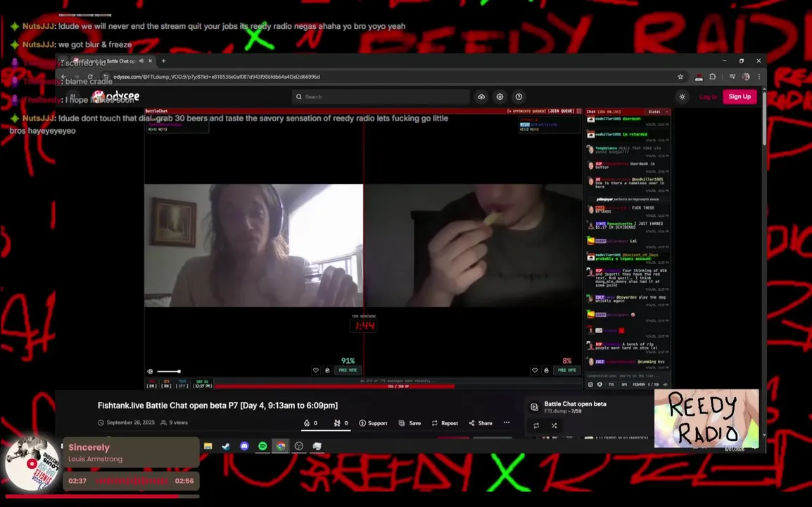Toggle the light/dark theme sun icon
The image size is (812, 507).
[683, 97]
